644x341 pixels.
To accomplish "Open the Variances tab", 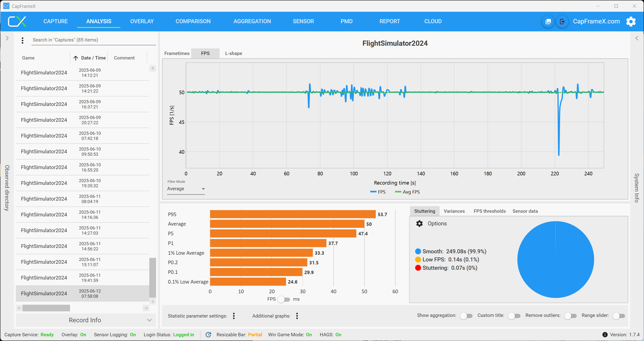I will (454, 211).
